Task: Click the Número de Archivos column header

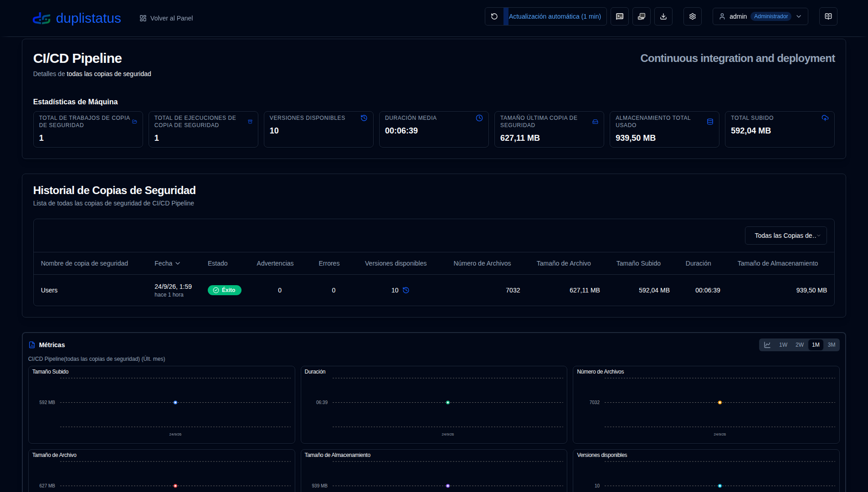Action: [482, 263]
